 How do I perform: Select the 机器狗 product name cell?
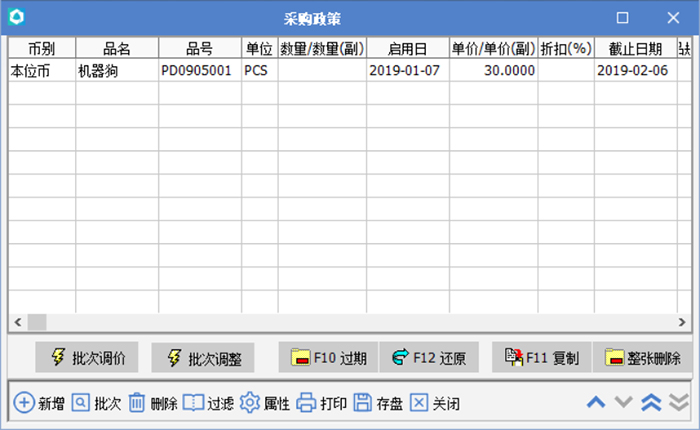[x=116, y=70]
